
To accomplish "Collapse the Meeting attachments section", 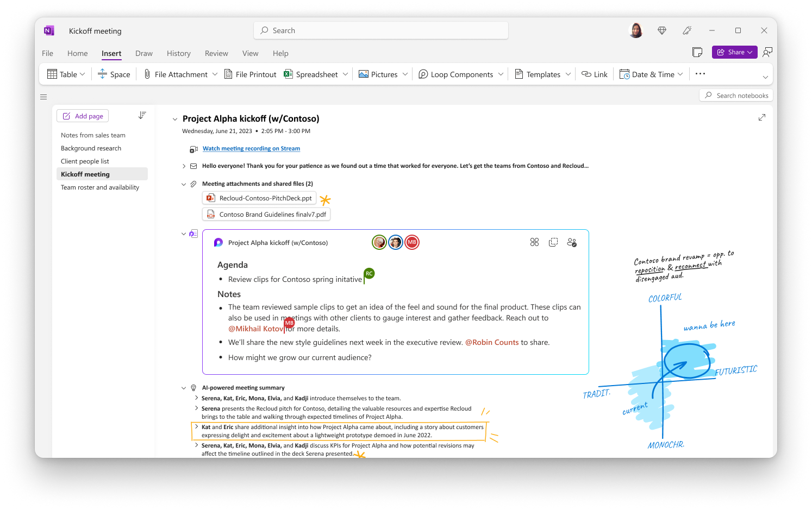I will tap(184, 184).
